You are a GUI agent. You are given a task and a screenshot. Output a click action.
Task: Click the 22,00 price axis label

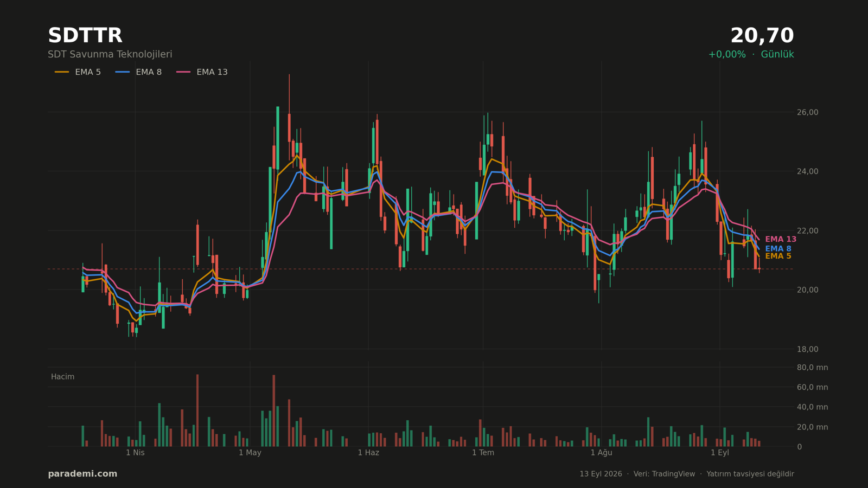click(808, 231)
